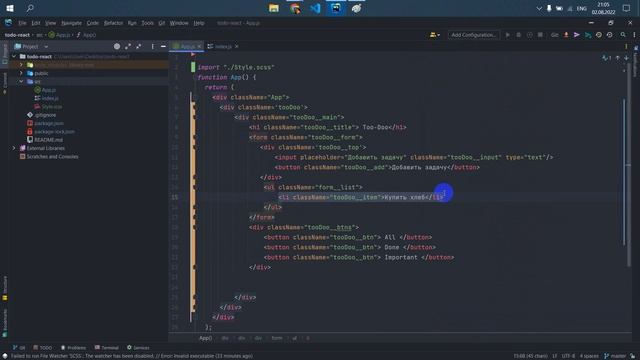The height and width of the screenshot is (360, 640).
Task: Click the form breadcrumb at editor bottom
Action: pos(277,338)
